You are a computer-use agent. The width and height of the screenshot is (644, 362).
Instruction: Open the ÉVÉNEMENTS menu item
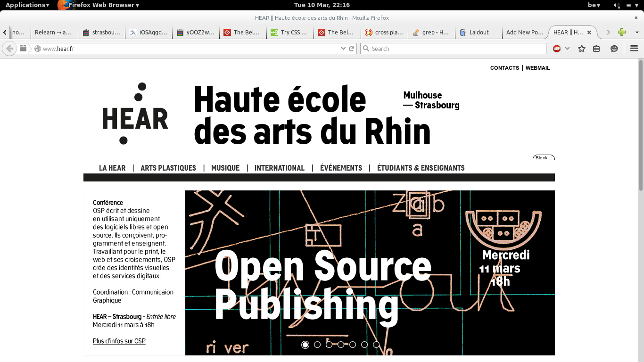click(x=341, y=168)
